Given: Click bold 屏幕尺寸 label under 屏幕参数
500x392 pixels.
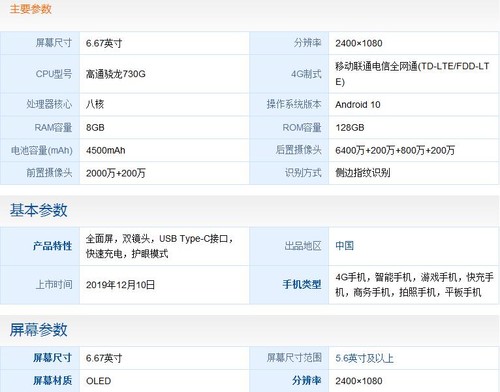Looking at the screenshot, I should pyautogui.click(x=52, y=358).
